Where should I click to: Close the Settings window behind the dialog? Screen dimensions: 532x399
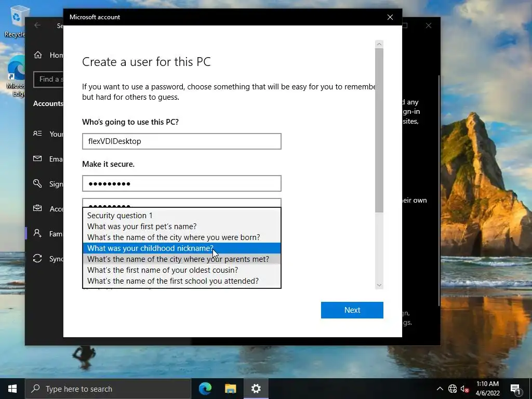pyautogui.click(x=429, y=25)
